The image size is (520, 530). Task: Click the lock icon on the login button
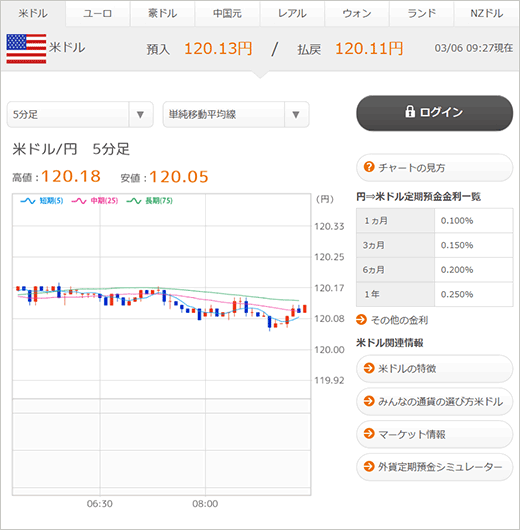410,111
